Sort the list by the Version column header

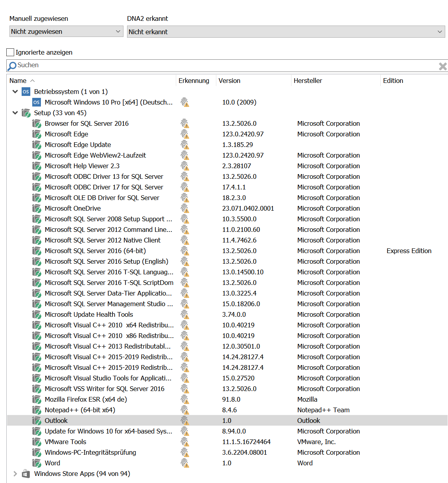pyautogui.click(x=229, y=81)
